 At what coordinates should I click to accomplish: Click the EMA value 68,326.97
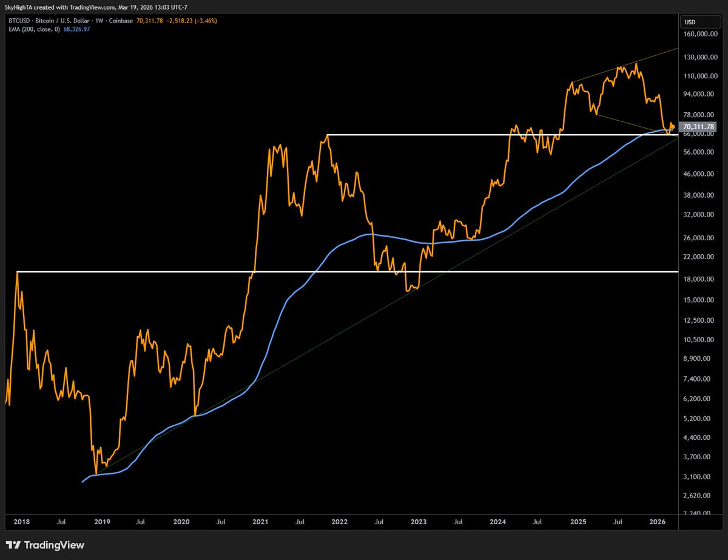pyautogui.click(x=76, y=29)
